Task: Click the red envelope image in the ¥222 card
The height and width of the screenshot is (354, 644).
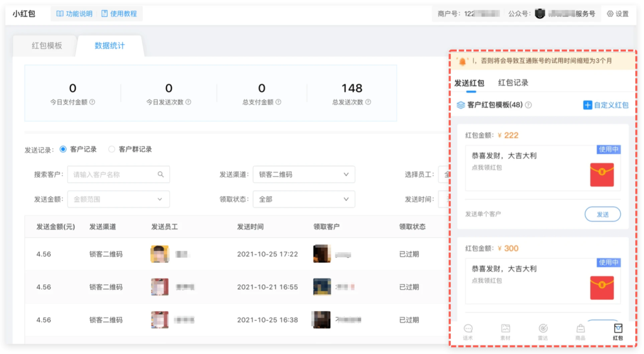Action: point(602,175)
